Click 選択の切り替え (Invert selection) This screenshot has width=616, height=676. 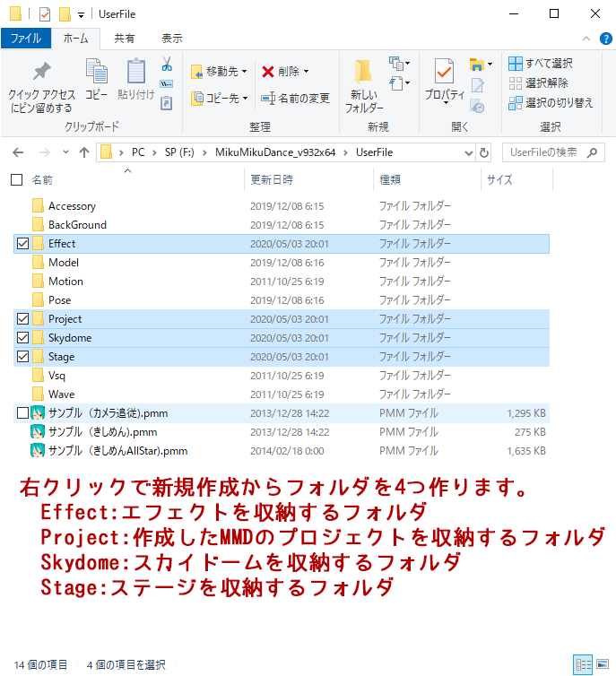point(551,102)
